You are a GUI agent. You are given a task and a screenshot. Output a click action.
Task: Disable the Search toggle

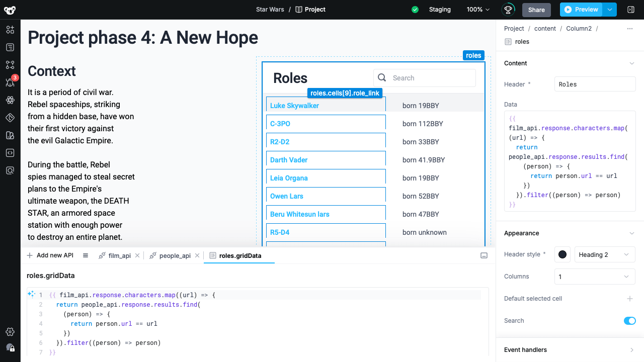[x=629, y=321]
